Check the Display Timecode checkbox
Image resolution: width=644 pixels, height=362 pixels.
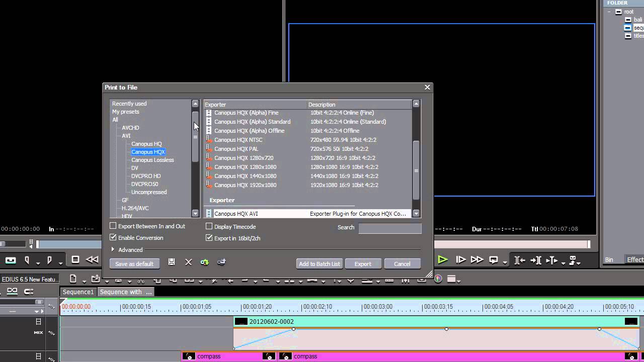tap(209, 227)
